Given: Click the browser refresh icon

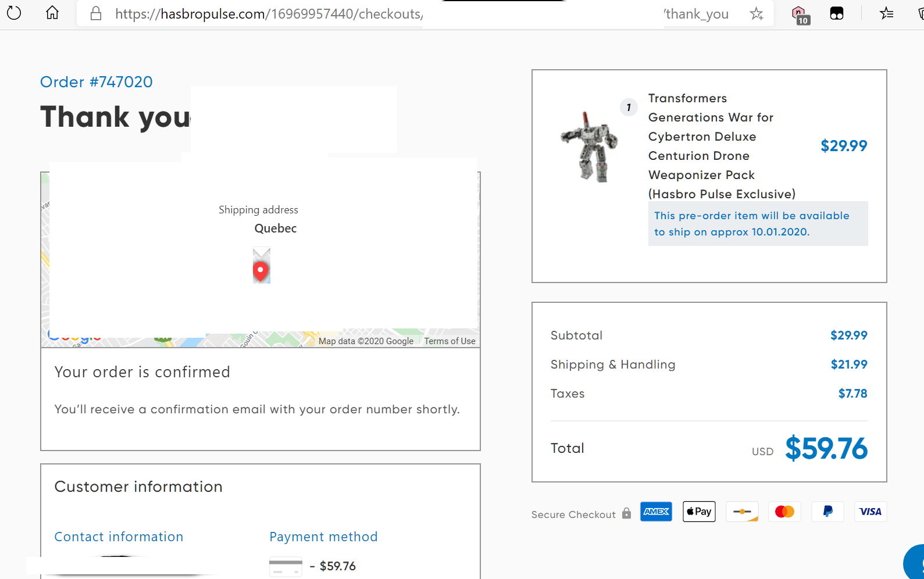Looking at the screenshot, I should point(14,13).
